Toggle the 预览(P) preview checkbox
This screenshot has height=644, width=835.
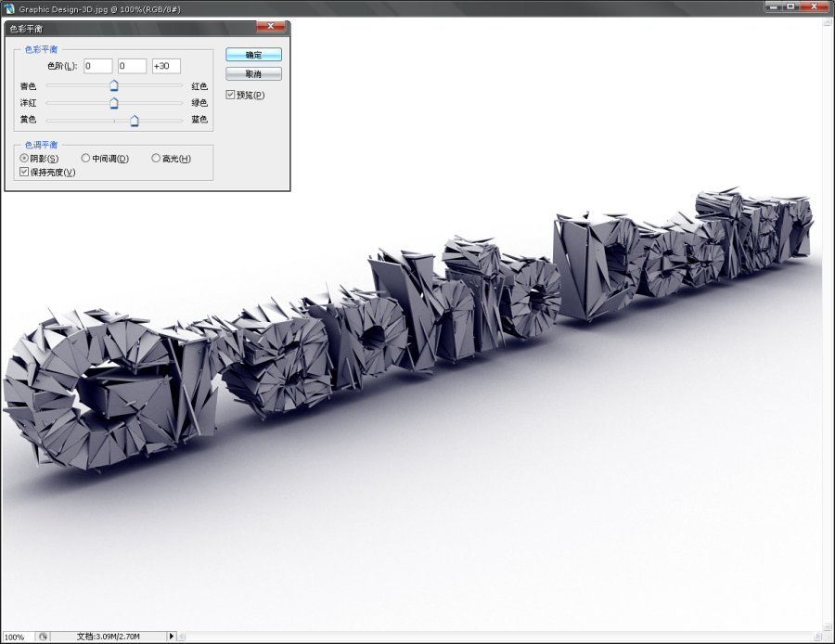(231, 95)
